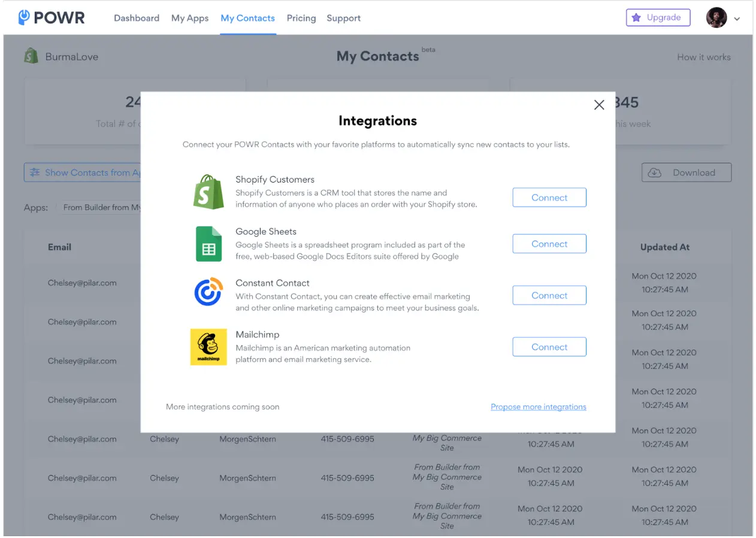Click the How it works link

click(x=704, y=57)
